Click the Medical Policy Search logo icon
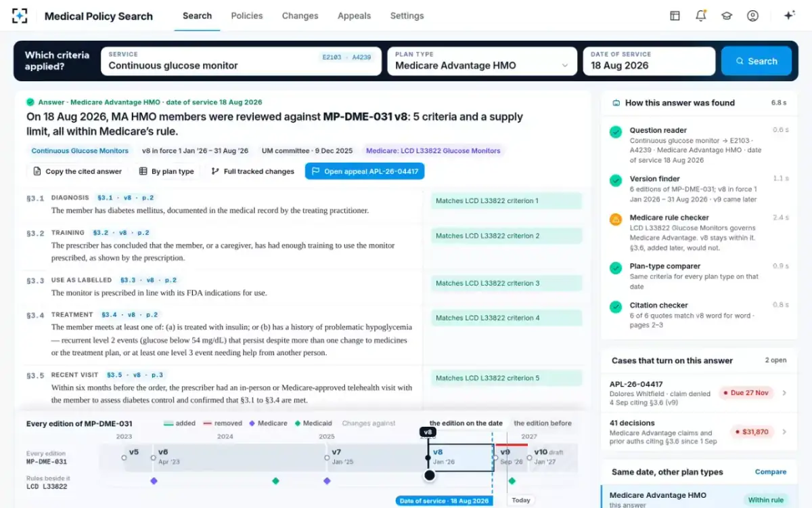The height and width of the screenshot is (508, 812). pos(20,16)
